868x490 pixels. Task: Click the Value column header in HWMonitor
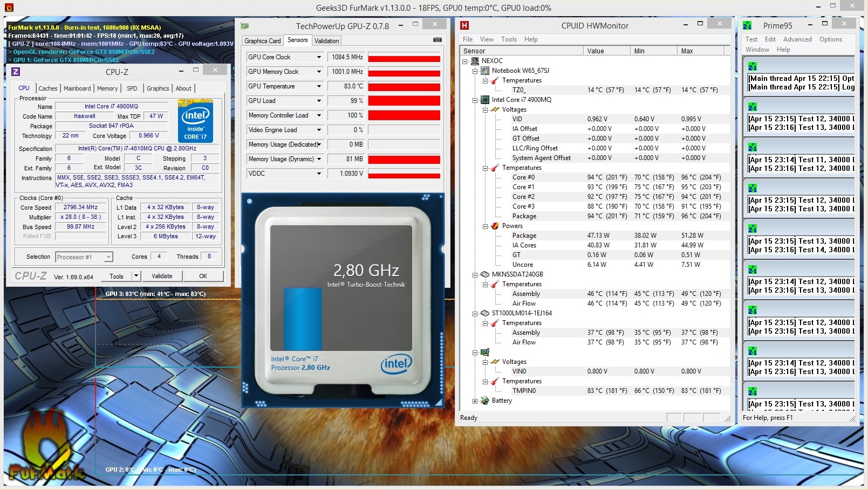coord(607,51)
